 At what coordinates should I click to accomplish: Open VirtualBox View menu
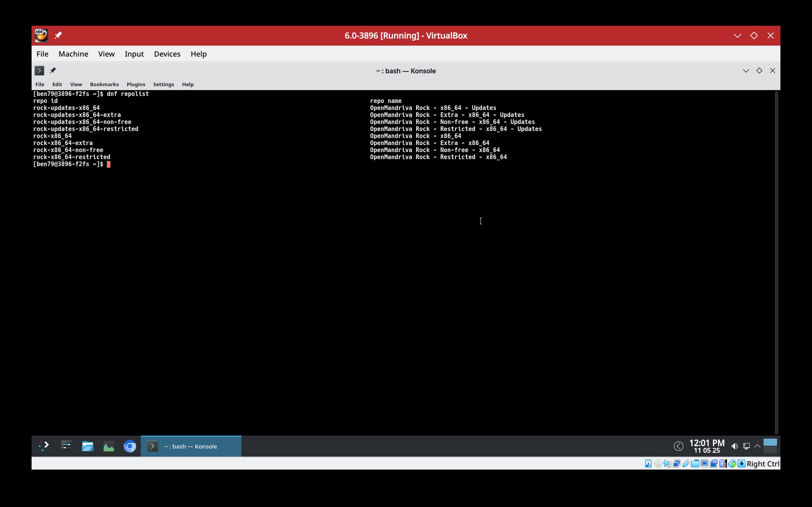coord(106,54)
